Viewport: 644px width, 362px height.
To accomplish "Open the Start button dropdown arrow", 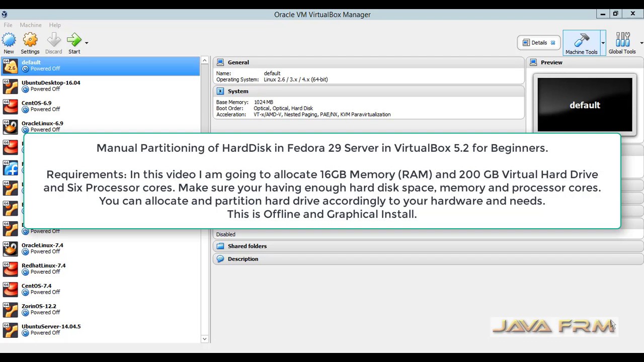I will pos(87,43).
